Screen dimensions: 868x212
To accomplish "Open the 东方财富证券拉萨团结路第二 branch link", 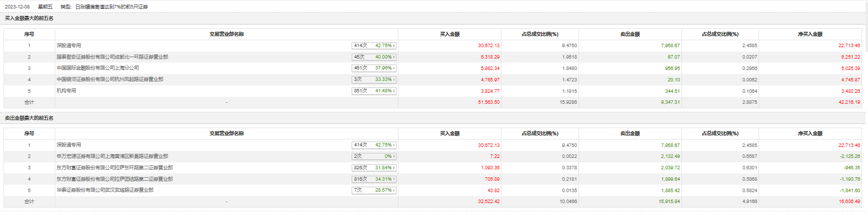I will click(x=114, y=179).
